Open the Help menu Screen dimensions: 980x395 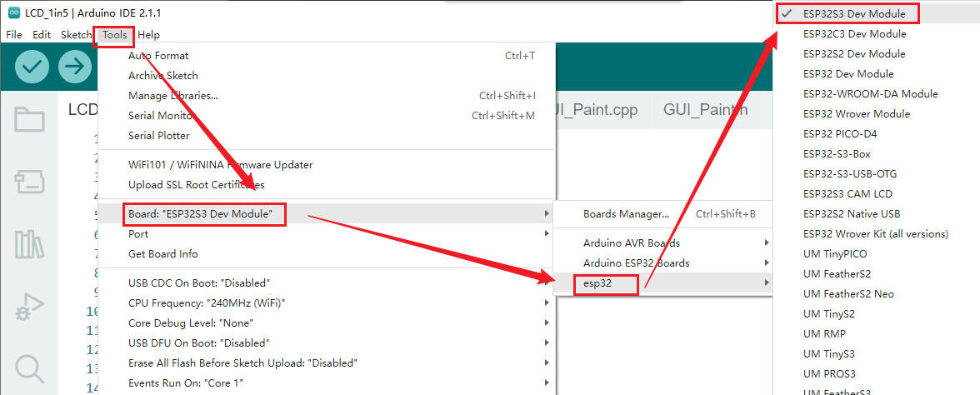click(148, 35)
